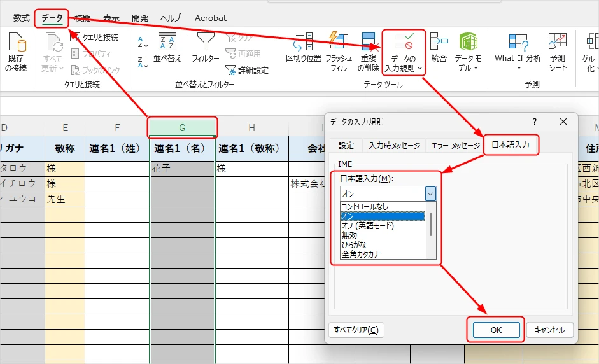Click 重複の削除 remove duplicates
Screen dimensions: 599x364
coord(369,52)
